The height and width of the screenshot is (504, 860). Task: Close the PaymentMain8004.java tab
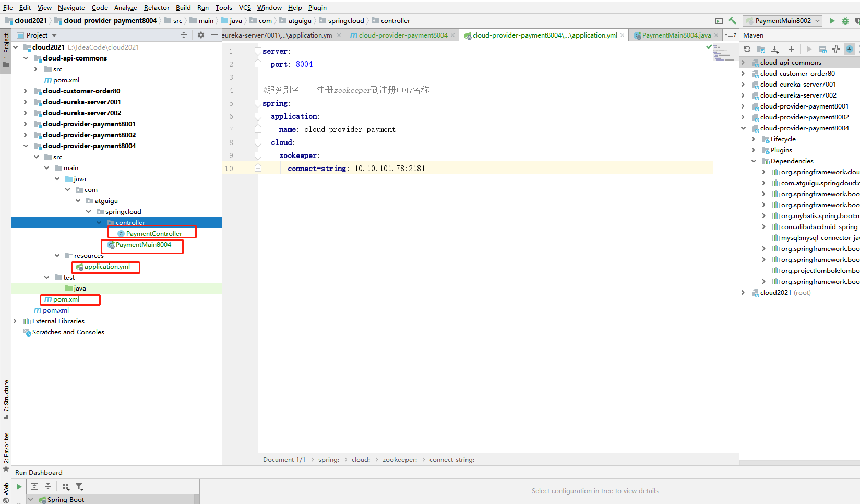point(716,35)
